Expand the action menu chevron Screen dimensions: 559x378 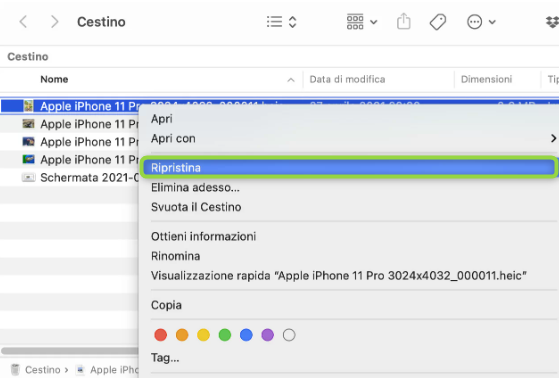tap(492, 22)
